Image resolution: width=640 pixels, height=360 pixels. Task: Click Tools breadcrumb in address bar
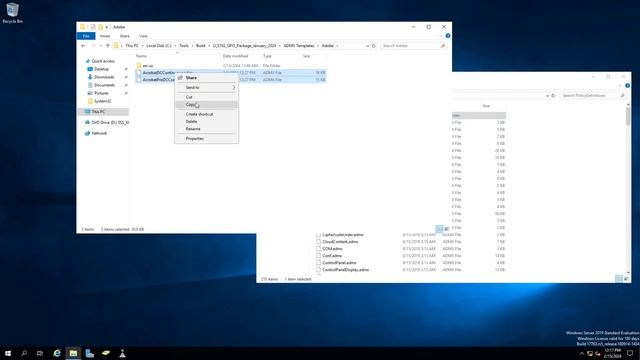click(x=184, y=46)
